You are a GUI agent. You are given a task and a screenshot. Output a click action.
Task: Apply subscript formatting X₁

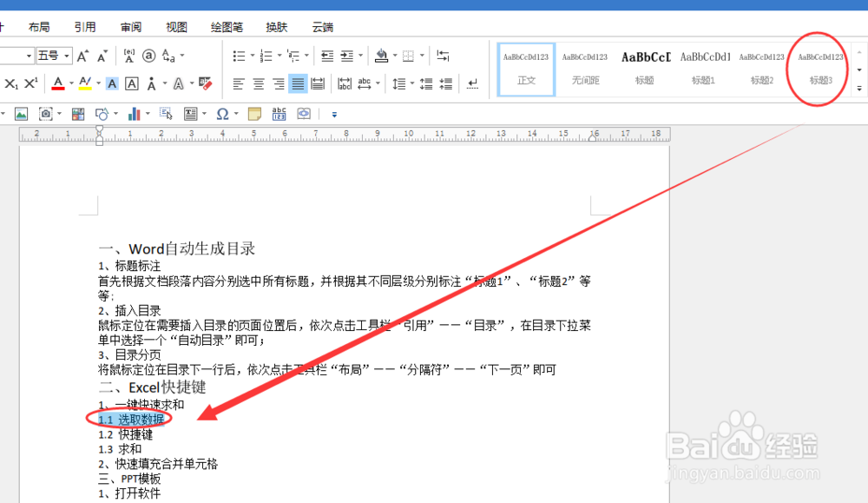point(10,83)
